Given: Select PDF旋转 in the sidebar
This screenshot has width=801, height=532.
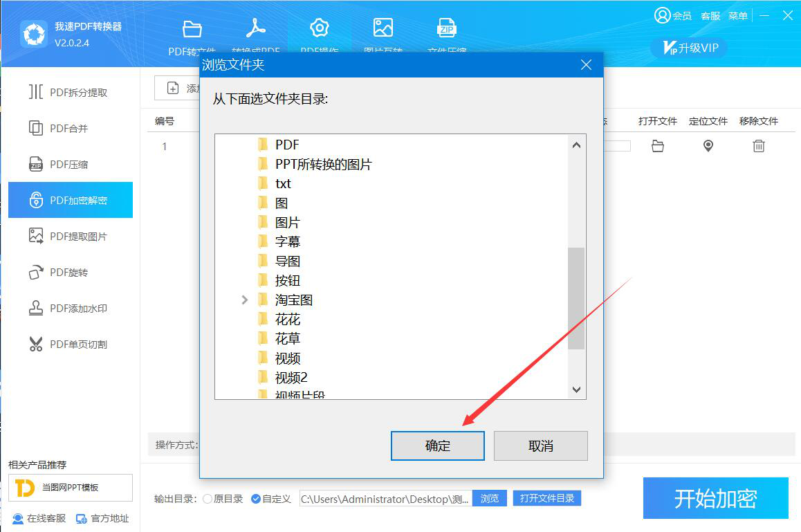Looking at the screenshot, I should click(71, 273).
